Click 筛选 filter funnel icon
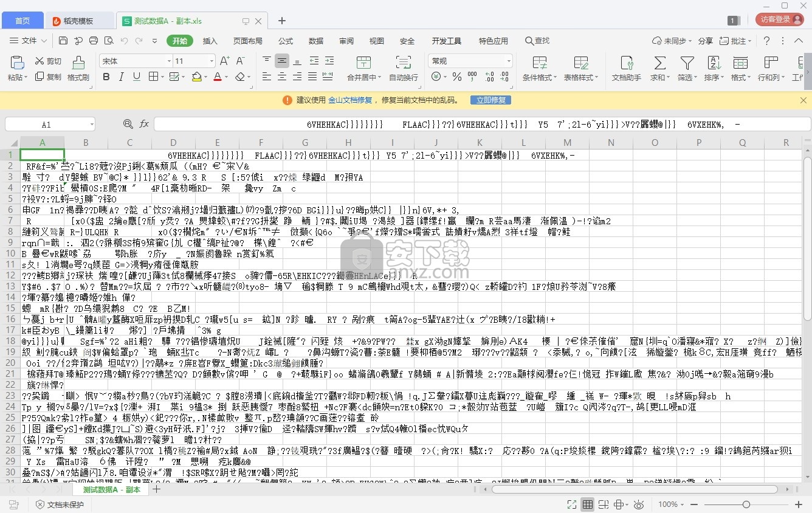Viewport: 812px width, 513px height. pyautogui.click(x=687, y=63)
